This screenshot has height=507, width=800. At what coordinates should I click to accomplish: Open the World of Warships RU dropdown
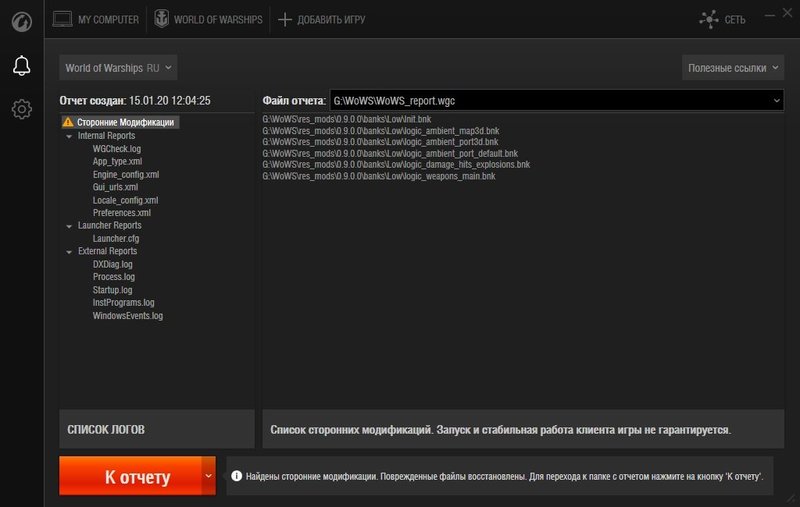point(118,68)
